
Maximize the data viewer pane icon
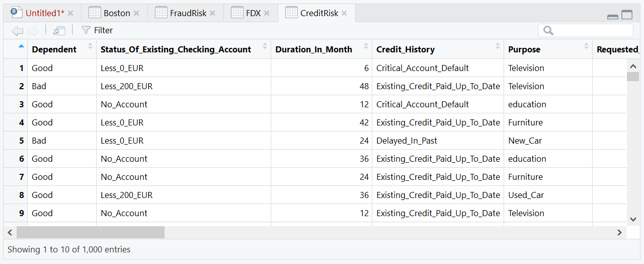pyautogui.click(x=627, y=15)
